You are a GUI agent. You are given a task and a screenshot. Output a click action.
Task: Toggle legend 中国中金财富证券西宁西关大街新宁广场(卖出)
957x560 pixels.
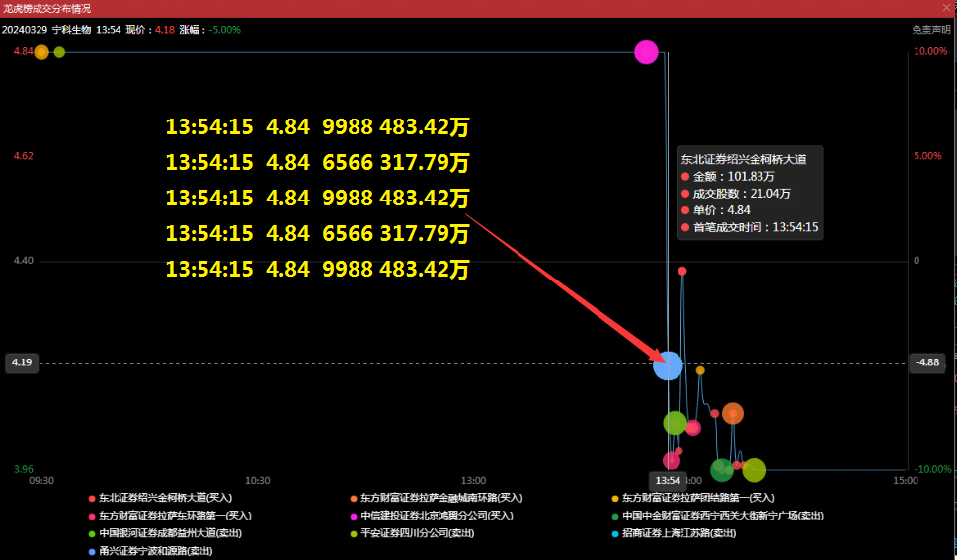pos(718,516)
